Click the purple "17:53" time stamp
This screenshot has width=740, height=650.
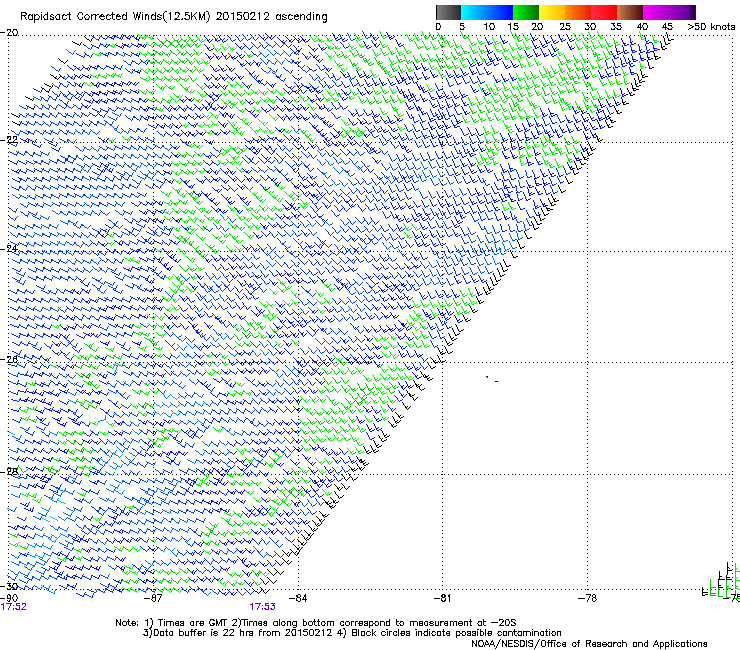click(x=262, y=607)
